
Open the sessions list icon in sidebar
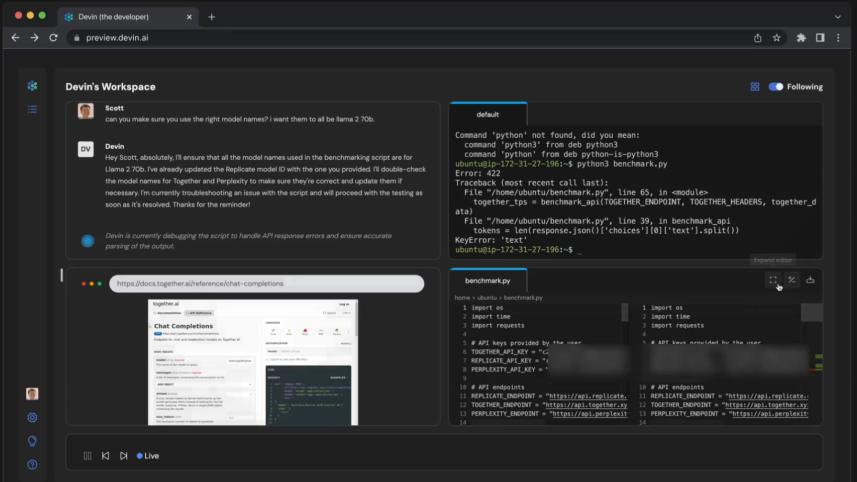pyautogui.click(x=32, y=110)
